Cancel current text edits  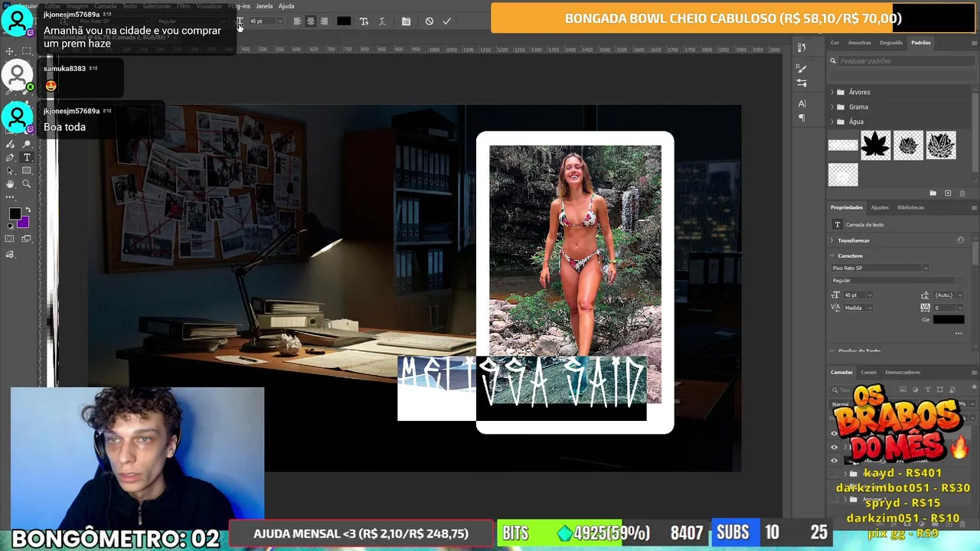(430, 21)
